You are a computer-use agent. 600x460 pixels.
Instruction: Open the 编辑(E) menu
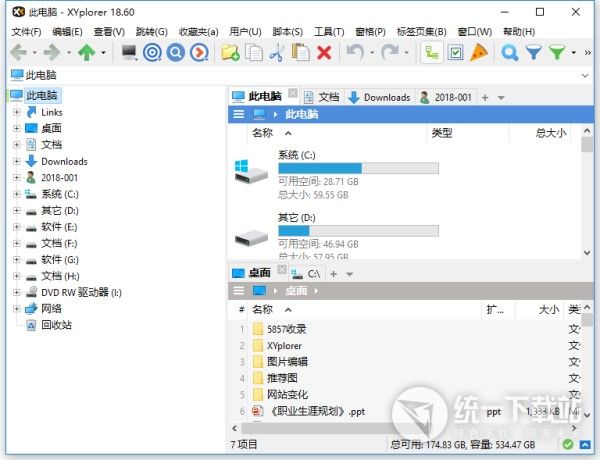click(67, 32)
